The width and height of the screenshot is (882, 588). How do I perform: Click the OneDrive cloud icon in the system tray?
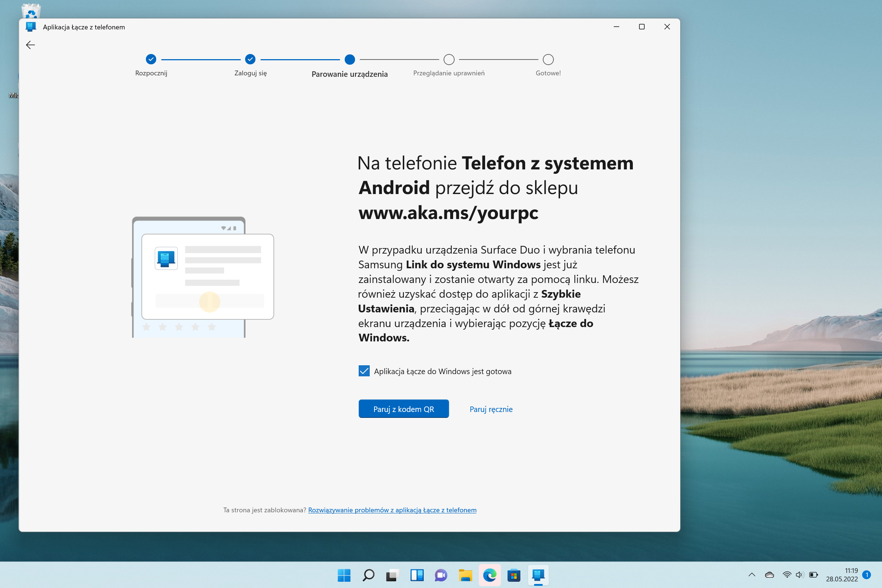(x=769, y=574)
